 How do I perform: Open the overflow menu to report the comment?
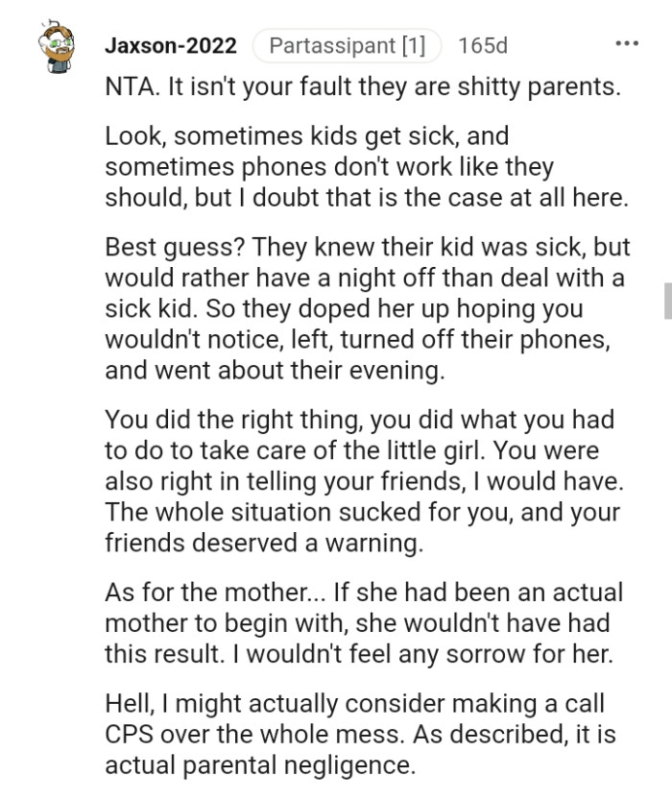tap(629, 44)
